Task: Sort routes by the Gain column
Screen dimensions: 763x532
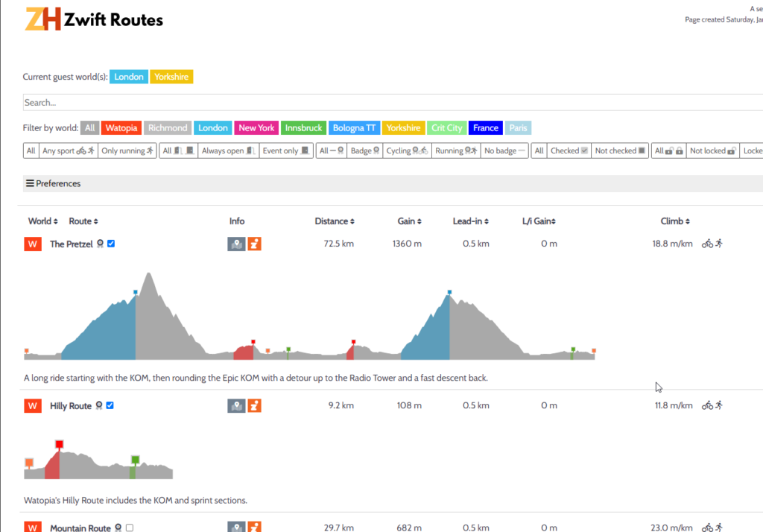Action: tap(408, 221)
